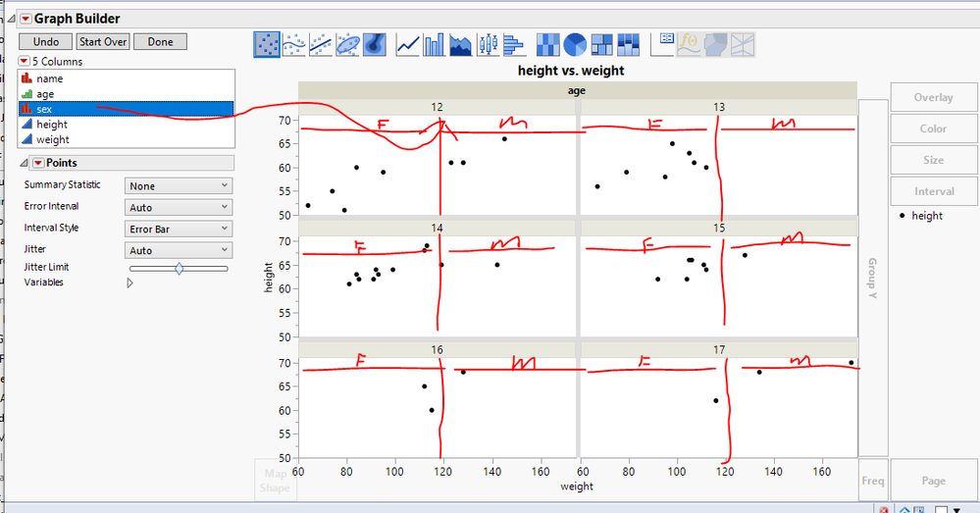The height and width of the screenshot is (513, 980).
Task: Collapse the Graph Builder outline triangle
Action: (11, 19)
